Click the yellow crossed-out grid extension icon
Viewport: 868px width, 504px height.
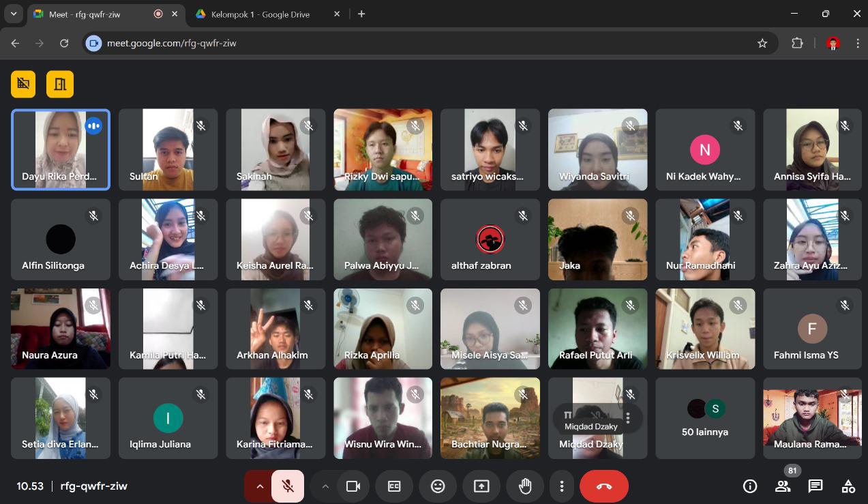(23, 84)
